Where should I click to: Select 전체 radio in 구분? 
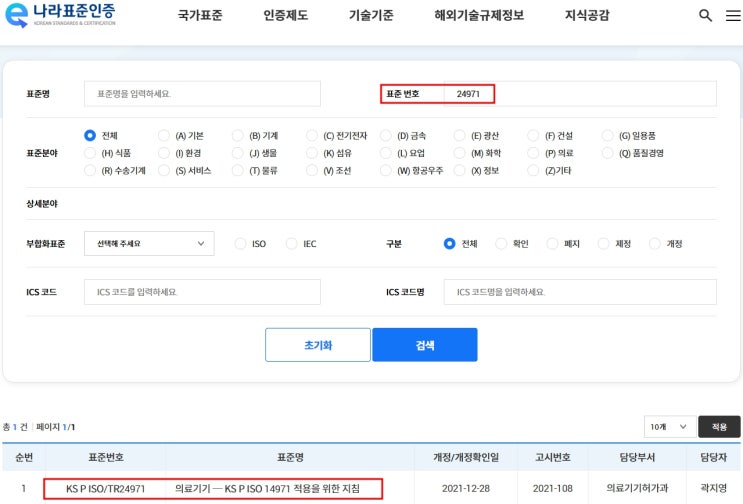[x=450, y=243]
